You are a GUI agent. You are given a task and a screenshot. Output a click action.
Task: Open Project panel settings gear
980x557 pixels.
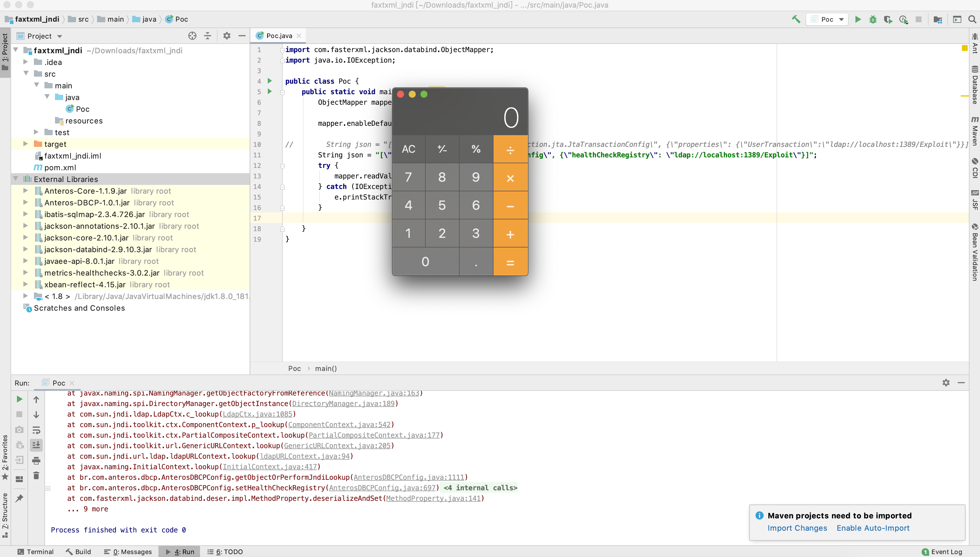pyautogui.click(x=227, y=36)
